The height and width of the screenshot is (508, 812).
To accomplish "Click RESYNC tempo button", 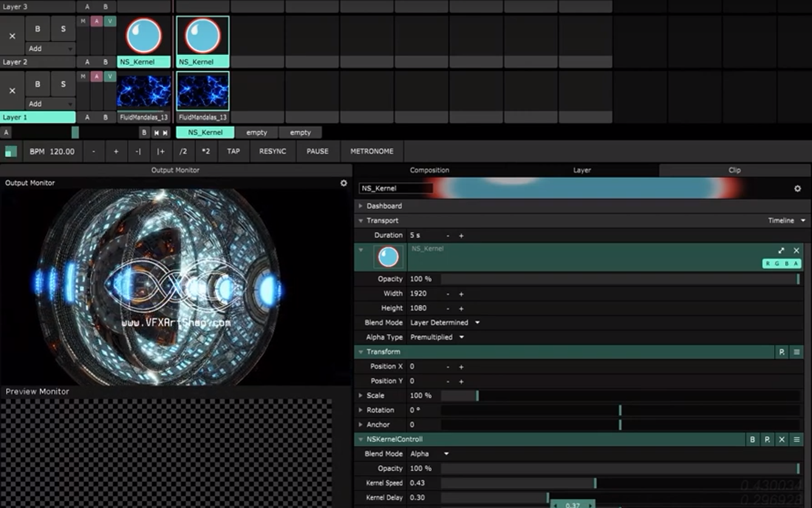I will click(273, 152).
